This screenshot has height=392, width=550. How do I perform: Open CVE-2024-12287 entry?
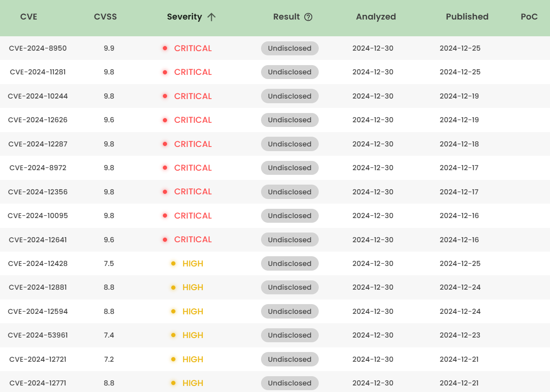38,144
